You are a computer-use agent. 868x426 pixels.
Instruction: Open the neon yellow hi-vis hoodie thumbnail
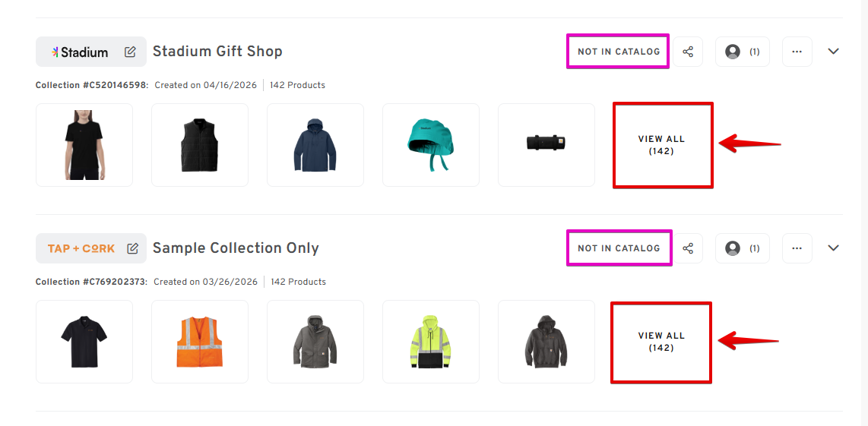[431, 342]
